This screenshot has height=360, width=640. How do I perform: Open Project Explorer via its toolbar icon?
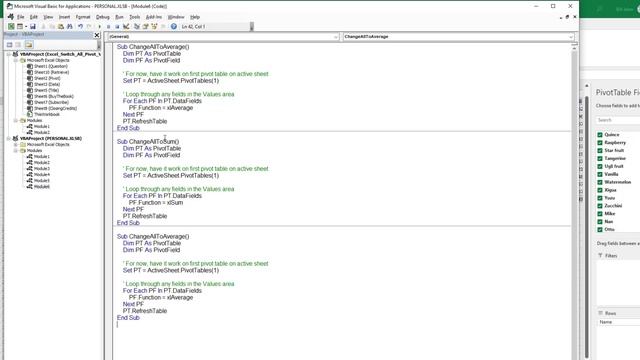[x=137, y=27]
